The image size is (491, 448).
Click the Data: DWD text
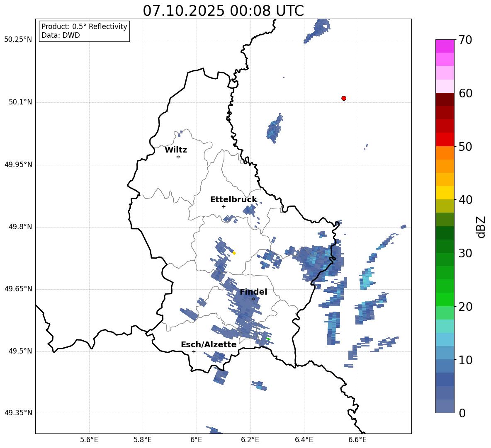coord(61,35)
